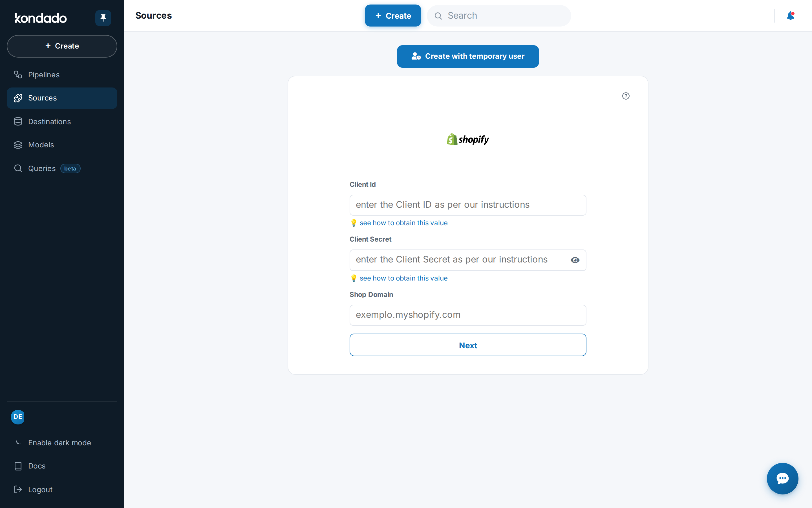Click the Shop Domain label
The image size is (812, 508).
[x=371, y=295]
